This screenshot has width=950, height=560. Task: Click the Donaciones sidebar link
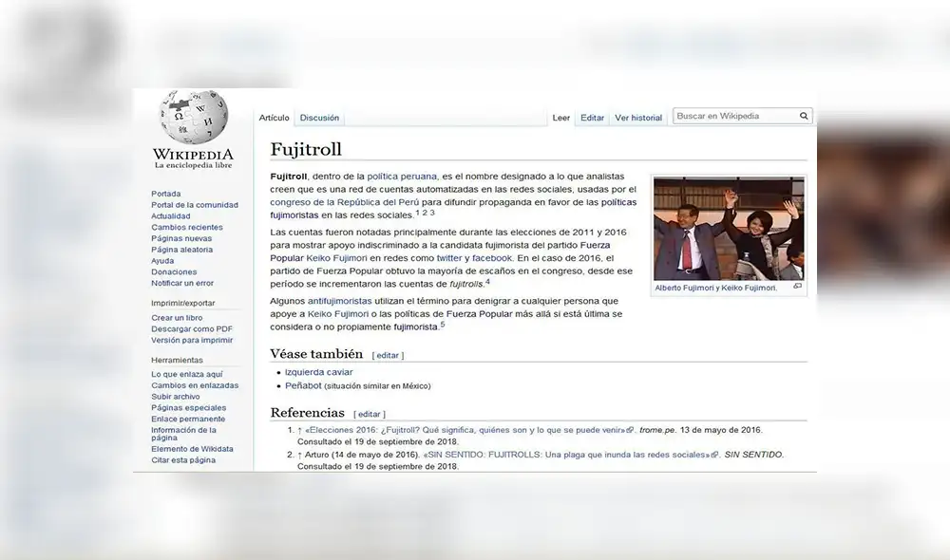(174, 272)
